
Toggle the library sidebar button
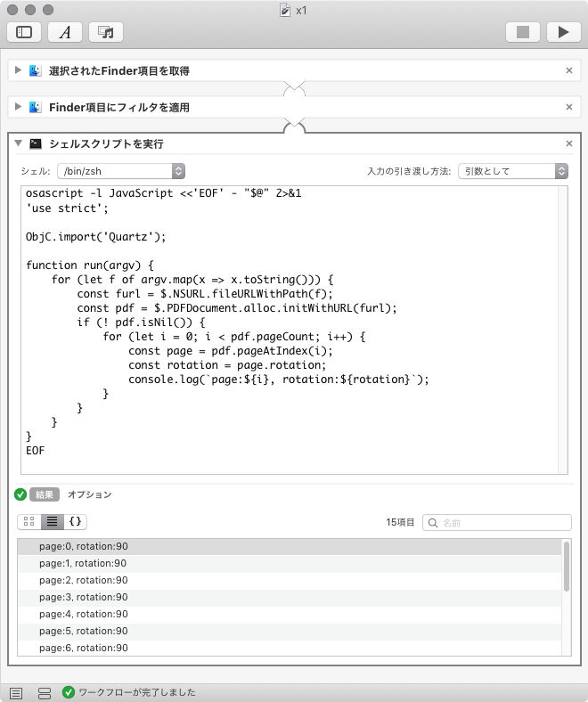(24, 32)
